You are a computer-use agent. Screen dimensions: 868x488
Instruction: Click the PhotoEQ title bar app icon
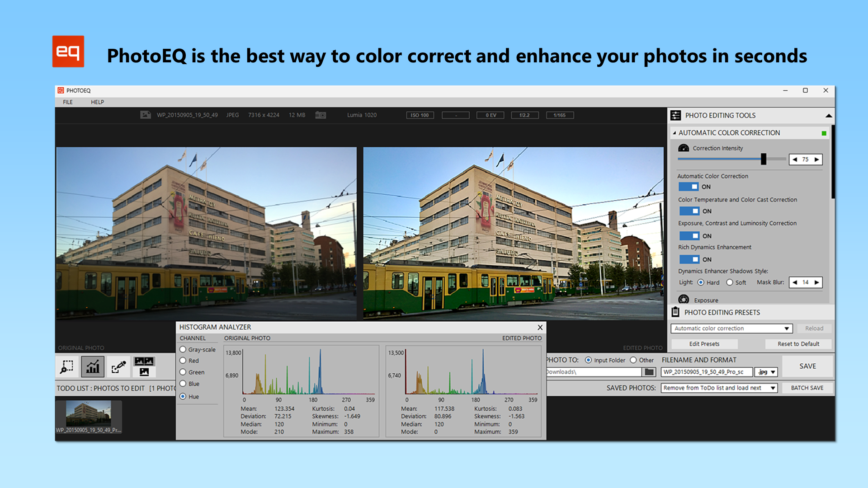coord(61,90)
